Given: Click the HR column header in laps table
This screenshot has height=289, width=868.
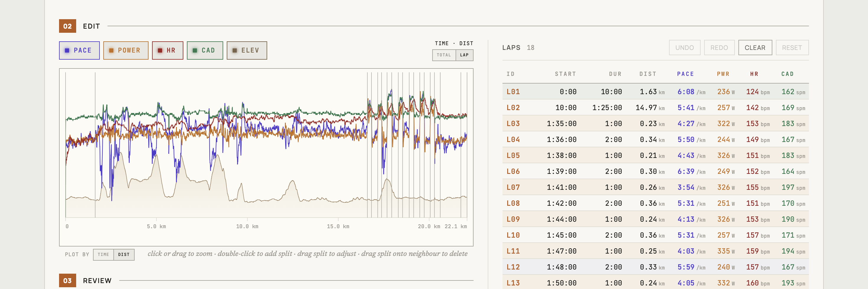Looking at the screenshot, I should pos(754,74).
